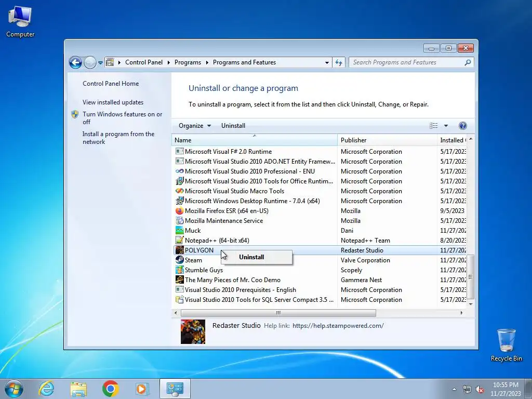Click the muted volume tray icon

click(480, 389)
